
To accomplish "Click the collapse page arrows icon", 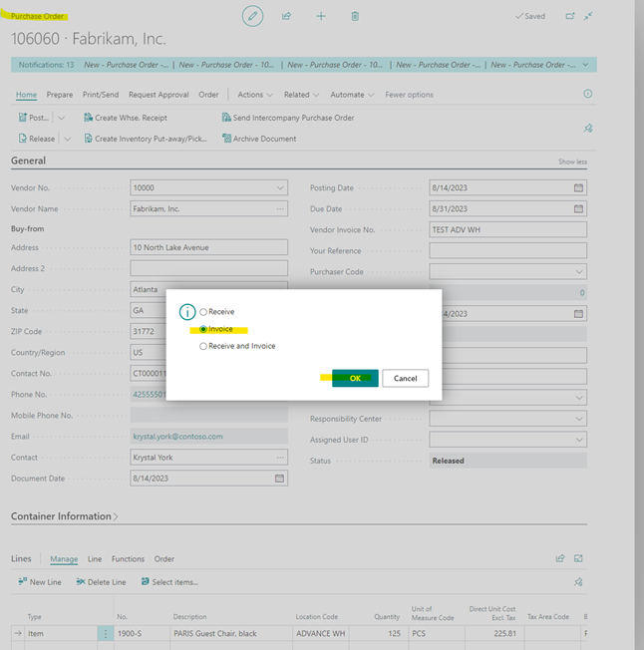I will click(x=588, y=16).
